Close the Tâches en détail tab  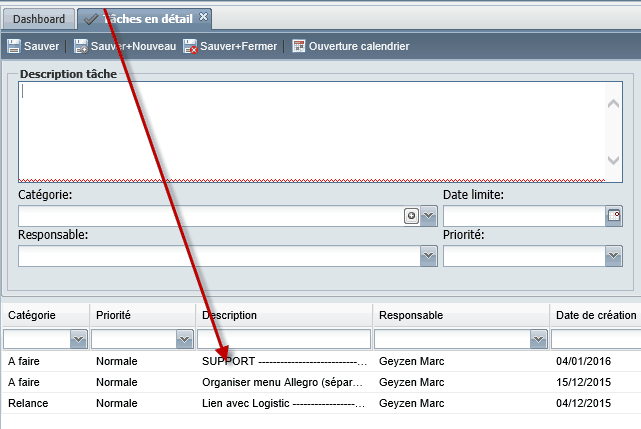[203, 17]
